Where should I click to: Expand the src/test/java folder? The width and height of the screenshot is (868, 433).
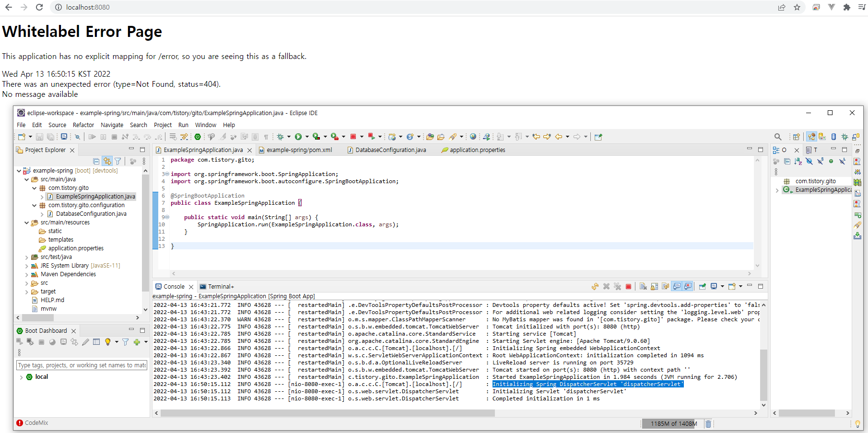tap(26, 257)
